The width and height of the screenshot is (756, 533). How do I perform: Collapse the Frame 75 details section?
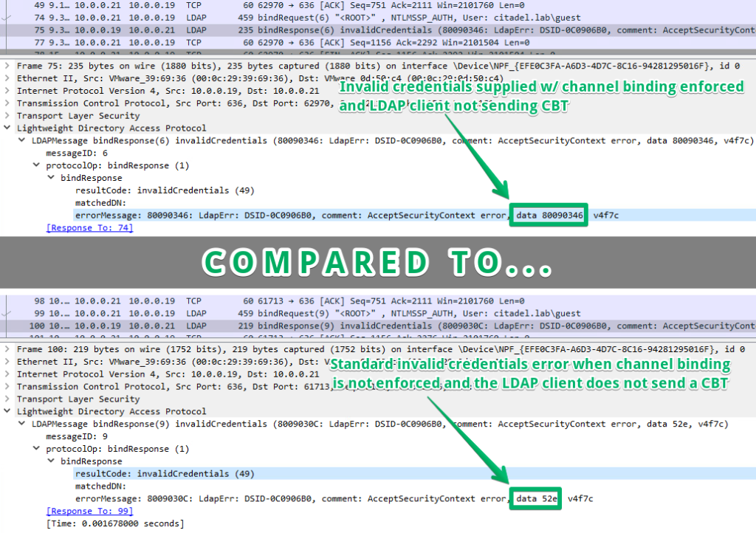point(6,66)
